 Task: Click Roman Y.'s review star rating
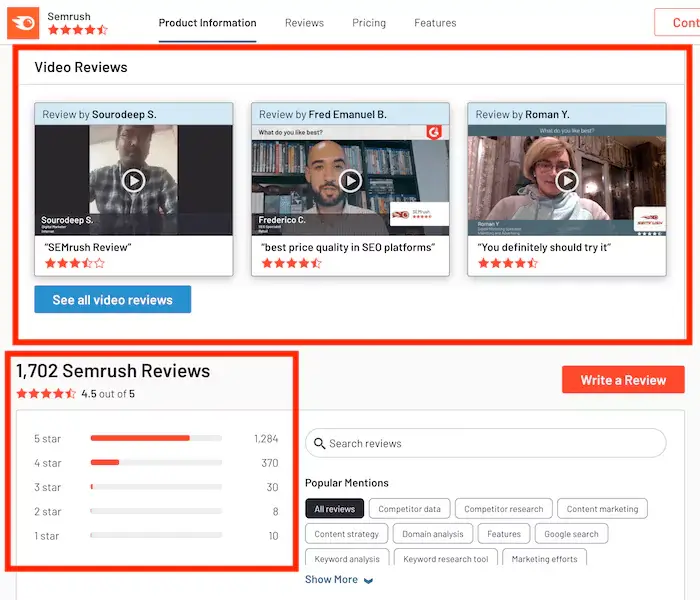508,263
